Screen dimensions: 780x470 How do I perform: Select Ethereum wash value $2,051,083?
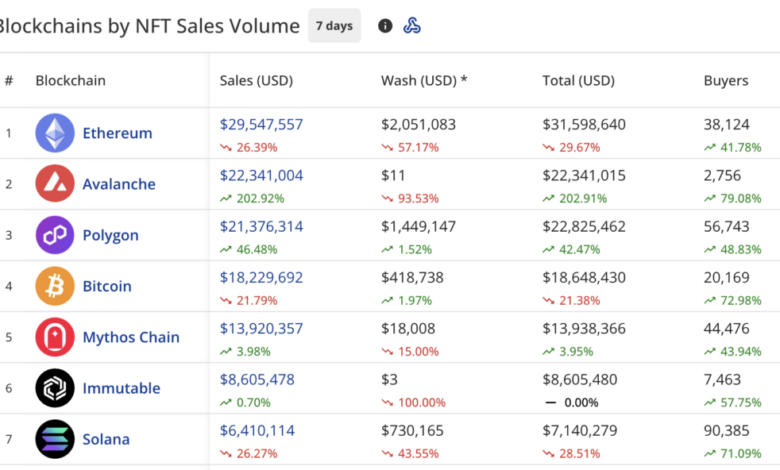click(x=418, y=124)
